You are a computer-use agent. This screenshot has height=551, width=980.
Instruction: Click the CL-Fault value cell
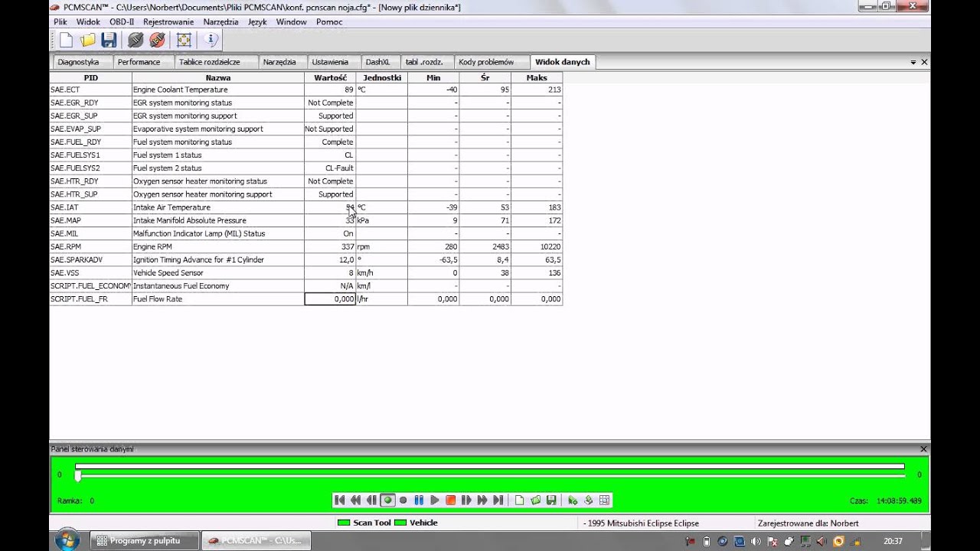pyautogui.click(x=330, y=168)
